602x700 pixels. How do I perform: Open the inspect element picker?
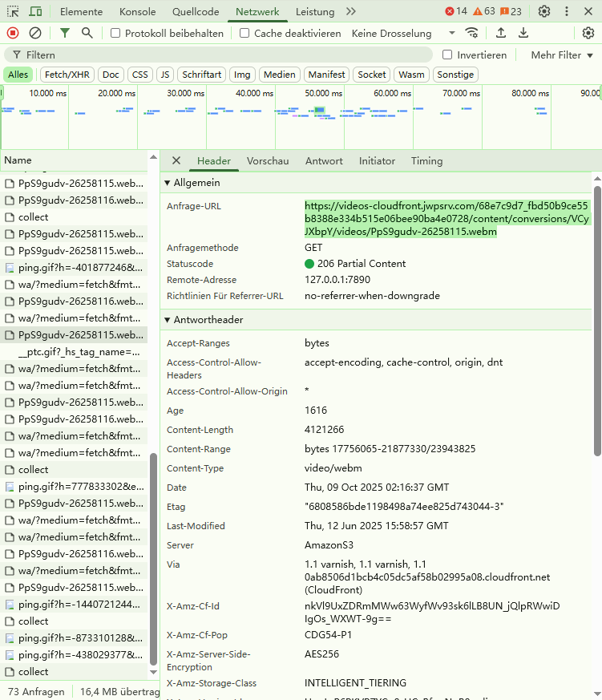(x=13, y=11)
